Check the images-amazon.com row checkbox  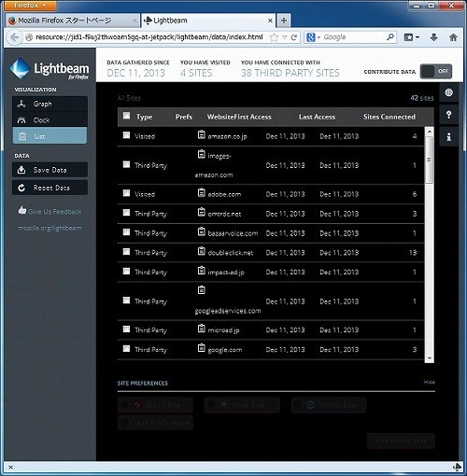coord(126,164)
